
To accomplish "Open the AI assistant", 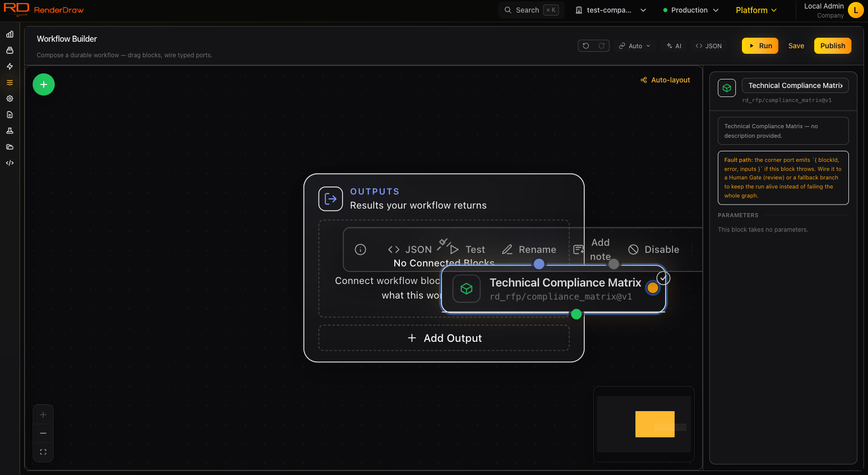I will coord(674,46).
